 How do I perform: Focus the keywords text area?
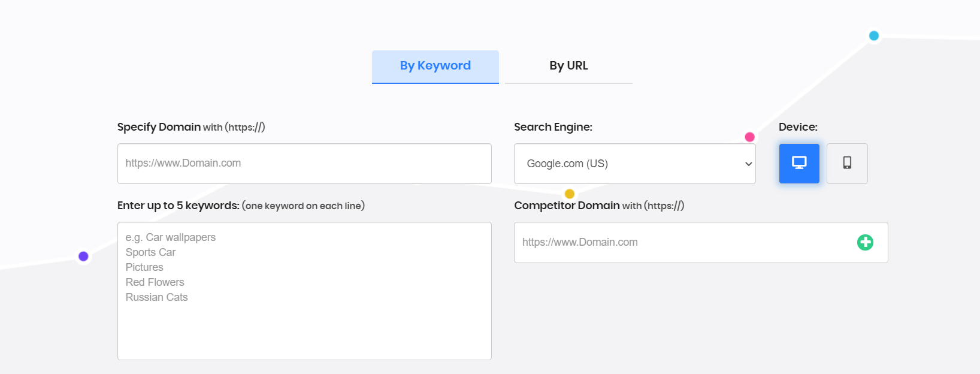[x=304, y=291]
